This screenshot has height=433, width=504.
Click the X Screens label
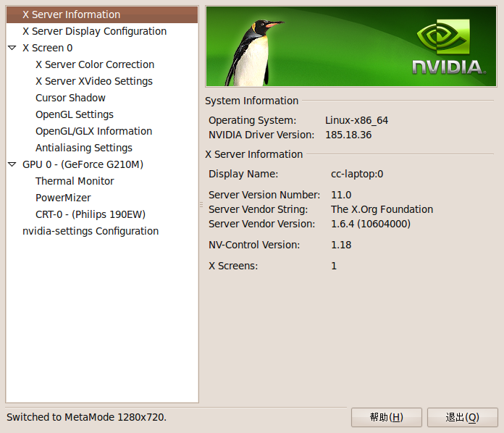pos(233,266)
